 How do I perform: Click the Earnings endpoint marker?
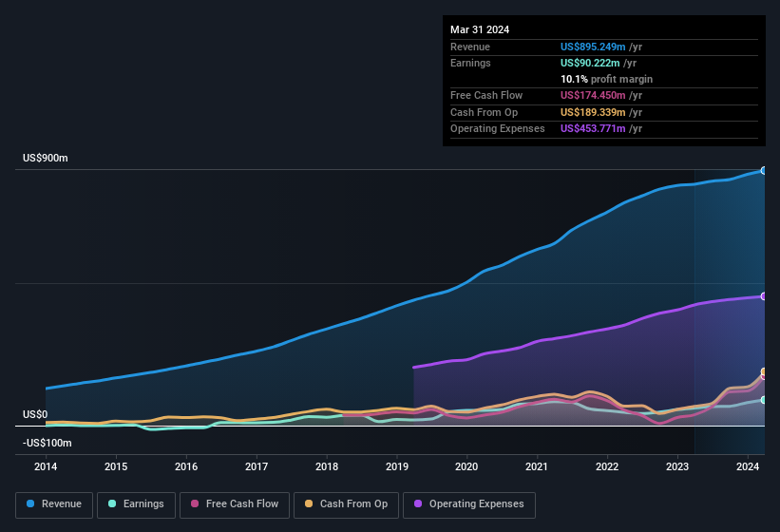(x=764, y=400)
